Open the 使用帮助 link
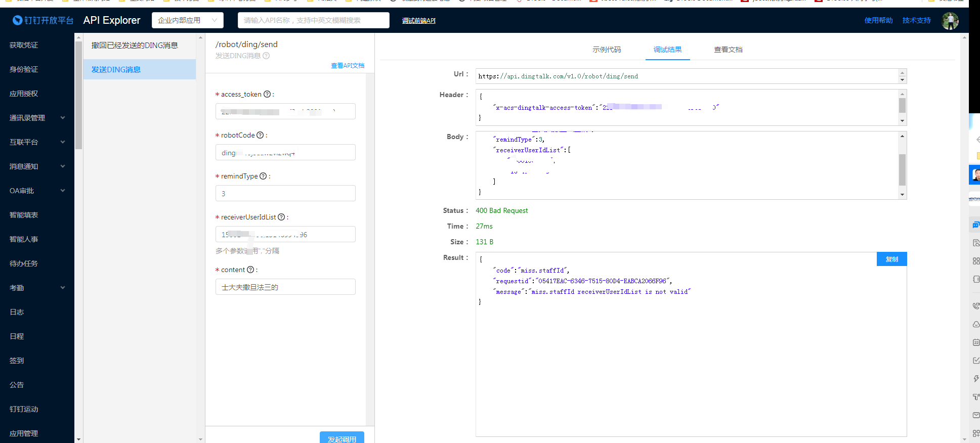Viewport: 980px width, 443px height. [x=878, y=20]
